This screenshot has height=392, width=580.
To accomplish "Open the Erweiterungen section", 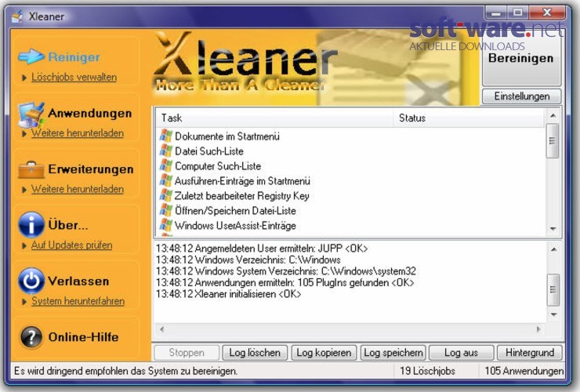I will coord(91,169).
